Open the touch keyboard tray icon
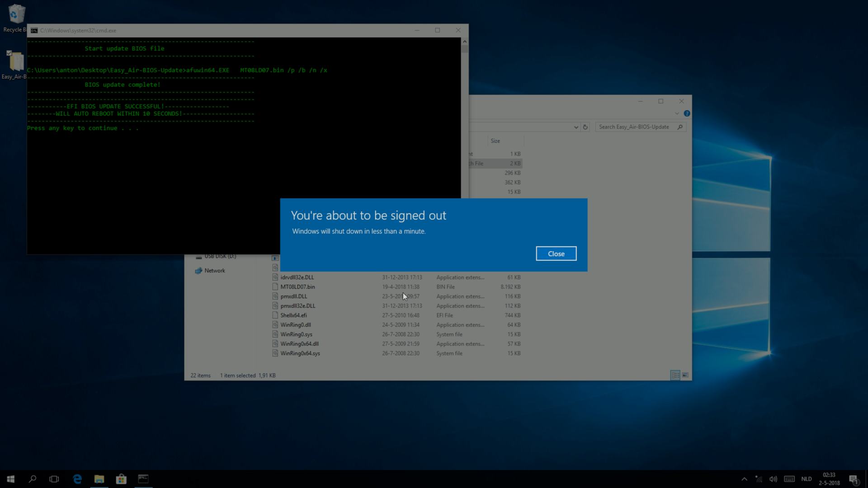 pyautogui.click(x=789, y=479)
